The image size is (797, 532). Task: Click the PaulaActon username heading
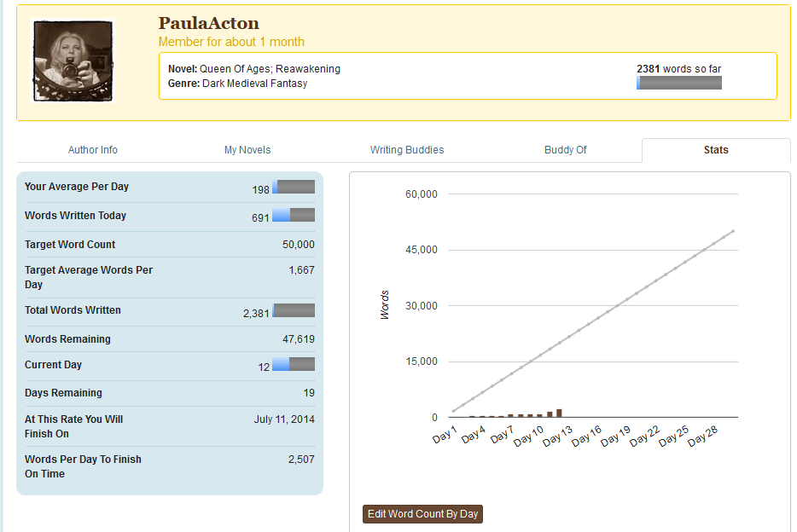tap(208, 23)
